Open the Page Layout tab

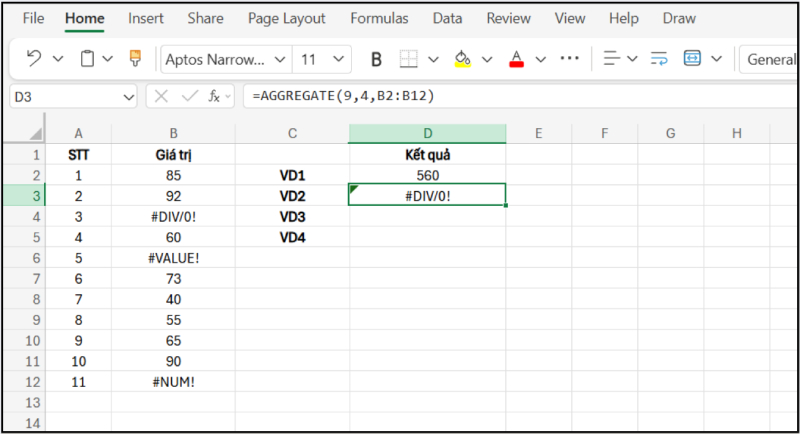pos(286,18)
